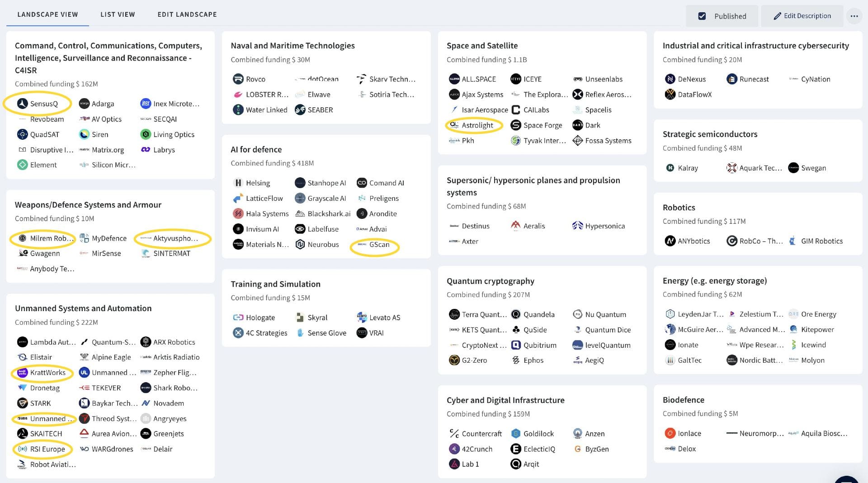Click the Edit Description button
Image resolution: width=868 pixels, height=483 pixels.
802,16
